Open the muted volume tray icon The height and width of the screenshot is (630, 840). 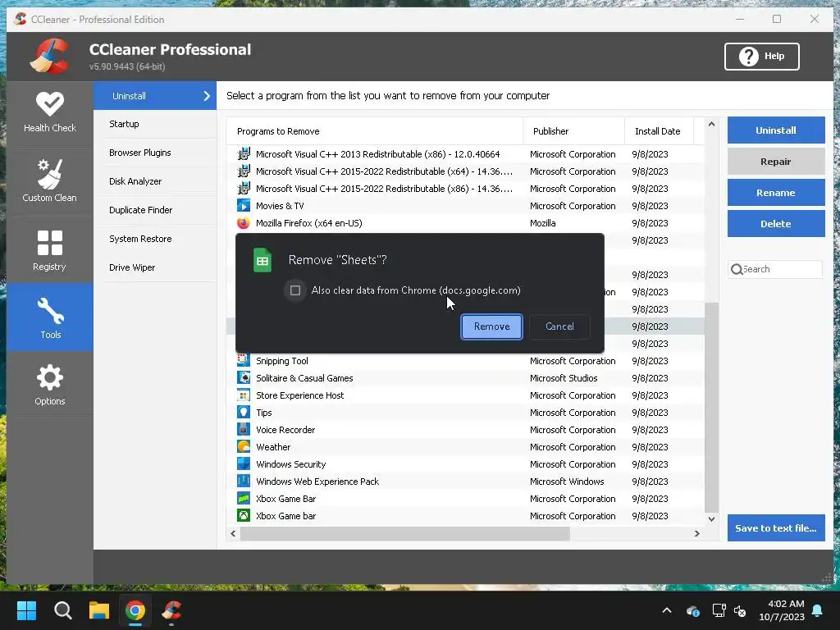(740, 610)
